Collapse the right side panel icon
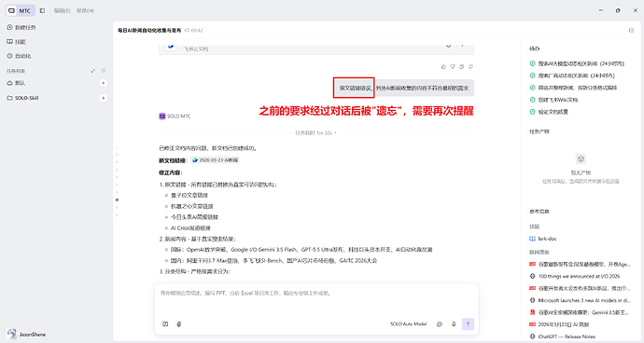 click(631, 31)
